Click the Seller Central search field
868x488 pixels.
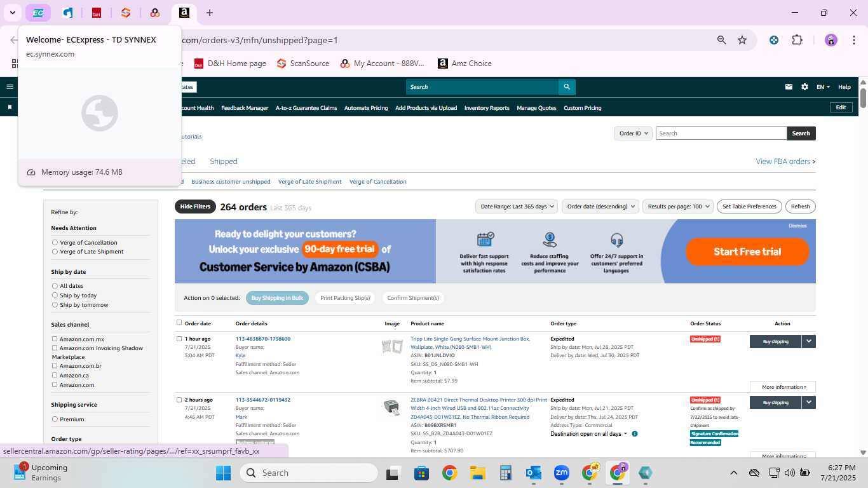(x=482, y=87)
